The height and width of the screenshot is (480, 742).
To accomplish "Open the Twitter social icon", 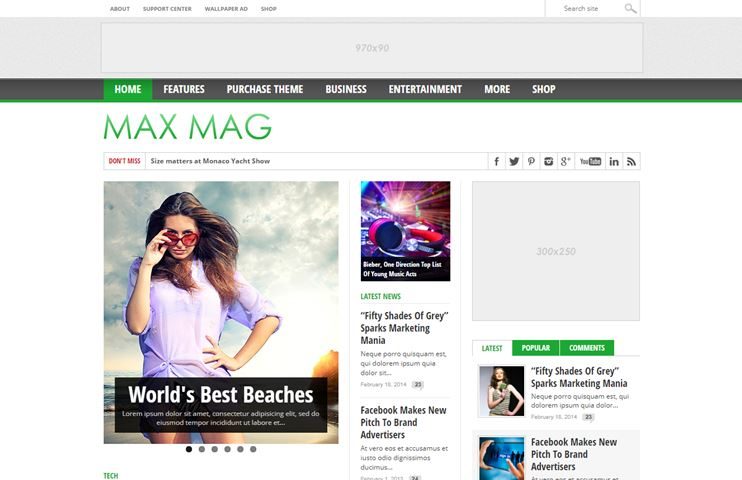I will point(514,161).
